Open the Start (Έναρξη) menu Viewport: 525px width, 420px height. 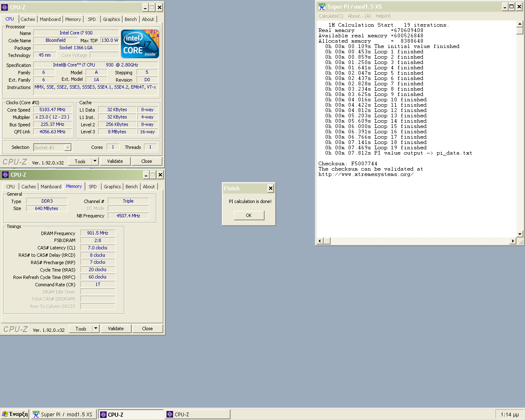[x=15, y=414]
